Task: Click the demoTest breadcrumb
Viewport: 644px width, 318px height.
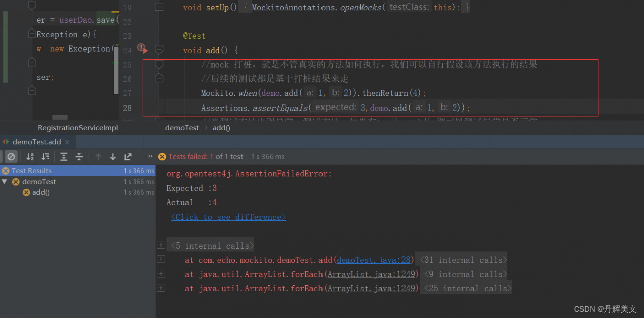Action: 182,128
